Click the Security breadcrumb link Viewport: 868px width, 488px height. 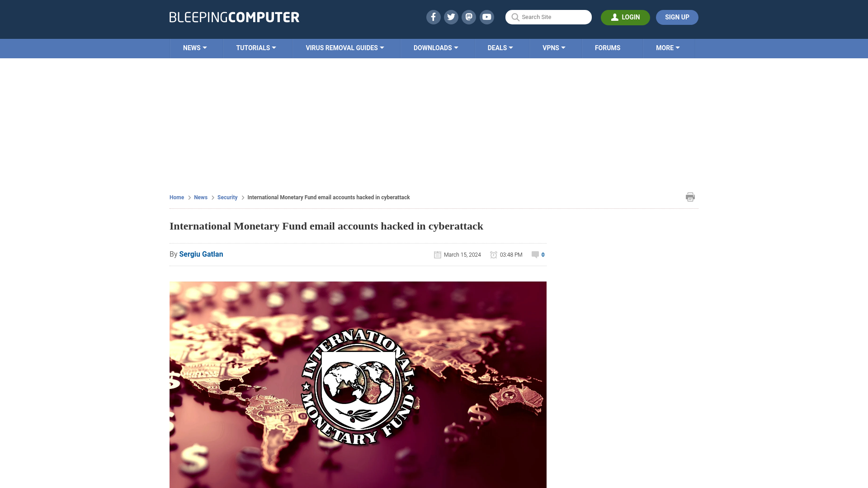point(227,197)
